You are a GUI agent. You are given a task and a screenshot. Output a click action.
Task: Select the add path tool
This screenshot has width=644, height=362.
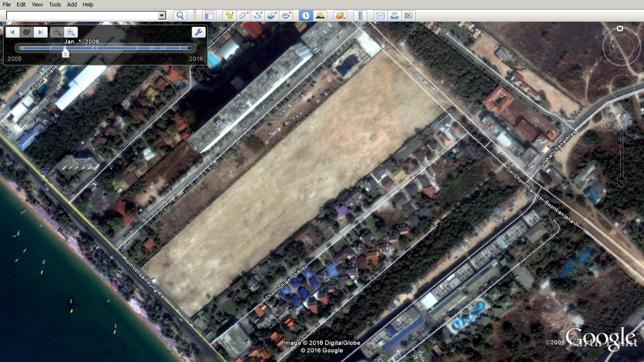[258, 16]
